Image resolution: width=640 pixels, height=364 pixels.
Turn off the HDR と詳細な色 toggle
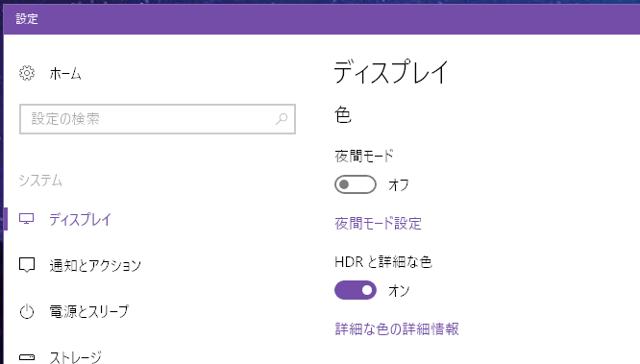[356, 290]
